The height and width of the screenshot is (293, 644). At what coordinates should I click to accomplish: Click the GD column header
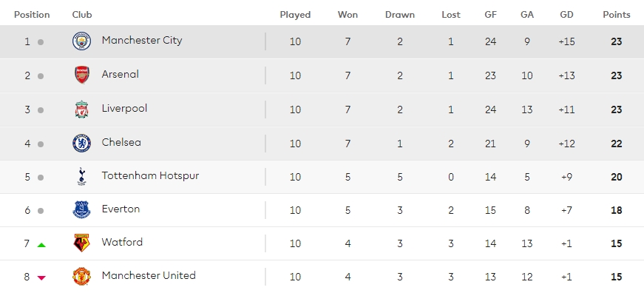coord(566,15)
